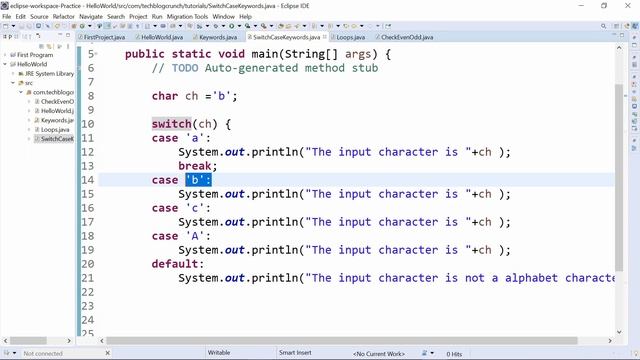Click the editor horizontal scrollbar thumb

[x=342, y=340]
